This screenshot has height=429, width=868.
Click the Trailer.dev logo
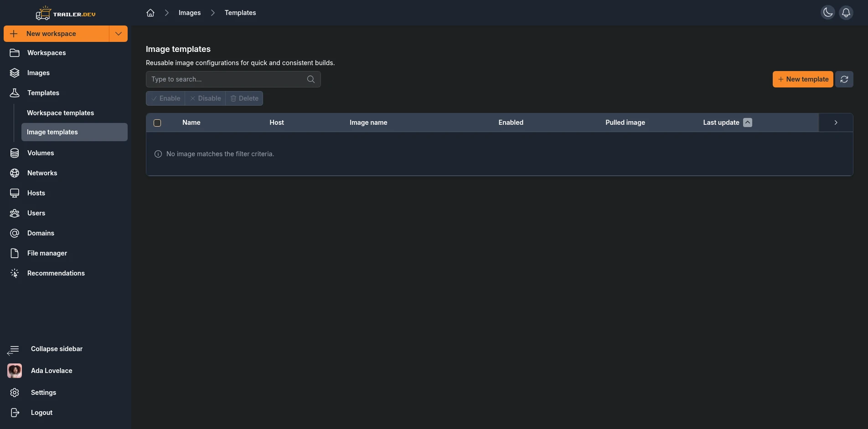[66, 13]
